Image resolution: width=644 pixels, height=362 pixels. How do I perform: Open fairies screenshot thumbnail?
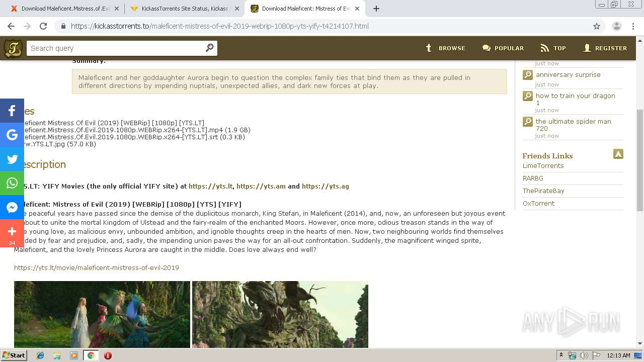(x=102, y=314)
